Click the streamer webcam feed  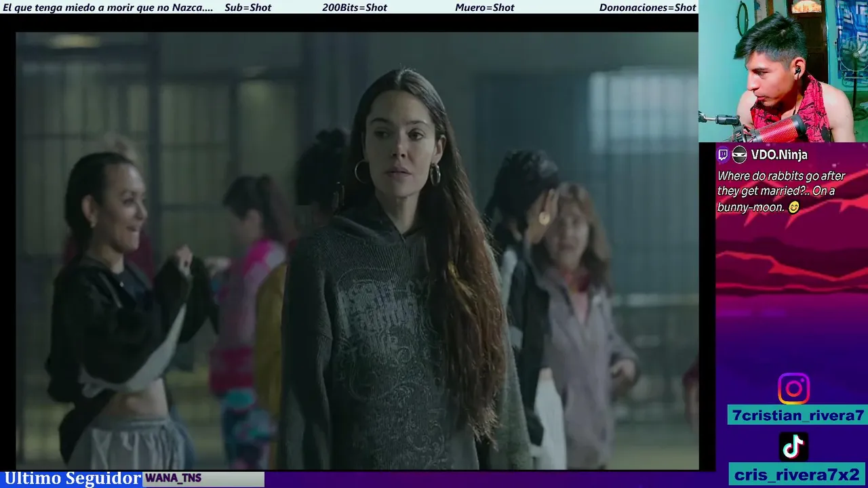(783, 71)
